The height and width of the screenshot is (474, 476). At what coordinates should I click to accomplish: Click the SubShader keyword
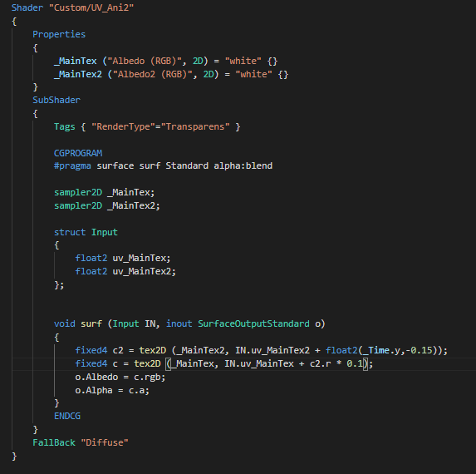point(56,100)
